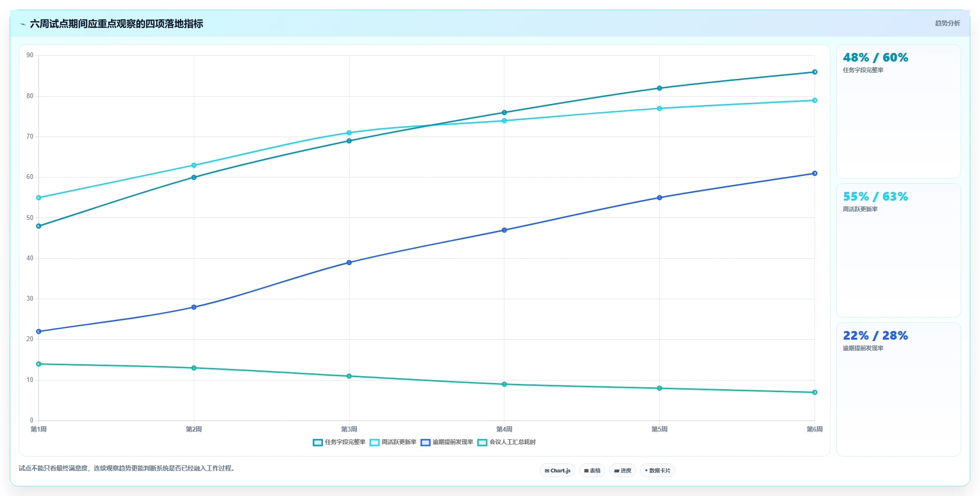Select 逾期提前发现率 point at 第6周 (61)
Screen dimensions: 980x496
(x=815, y=174)
